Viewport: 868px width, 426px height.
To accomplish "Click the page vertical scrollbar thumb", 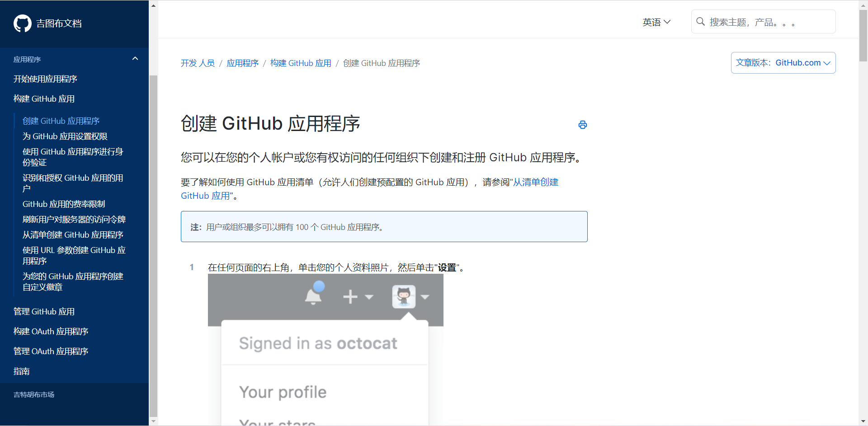I will [863, 36].
